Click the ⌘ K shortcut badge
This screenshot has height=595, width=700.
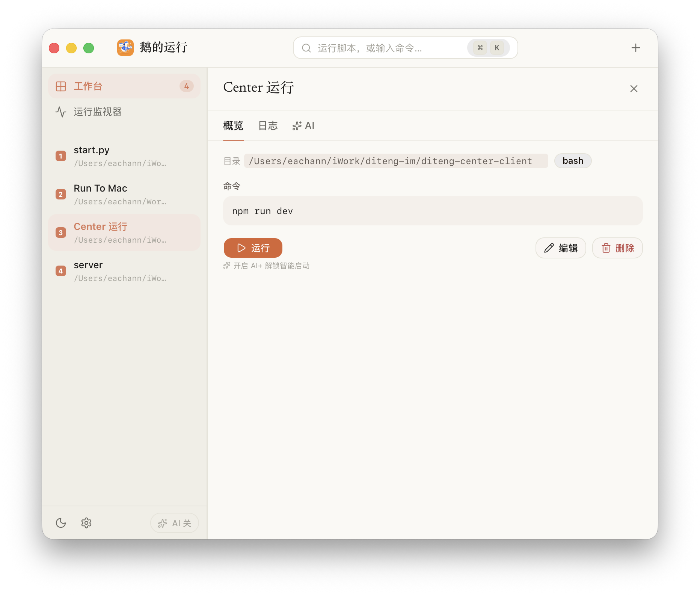[x=488, y=48]
